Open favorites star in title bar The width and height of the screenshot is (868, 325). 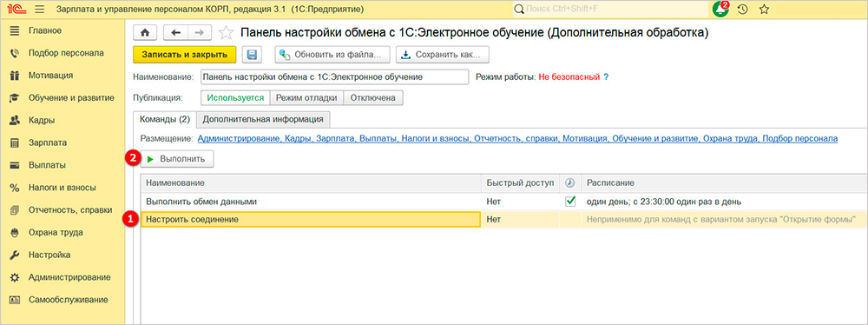(764, 10)
